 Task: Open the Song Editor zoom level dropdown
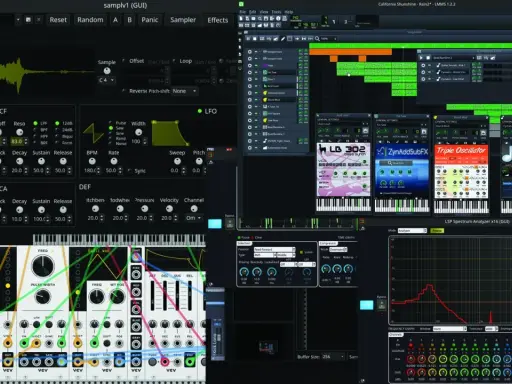click(x=329, y=39)
